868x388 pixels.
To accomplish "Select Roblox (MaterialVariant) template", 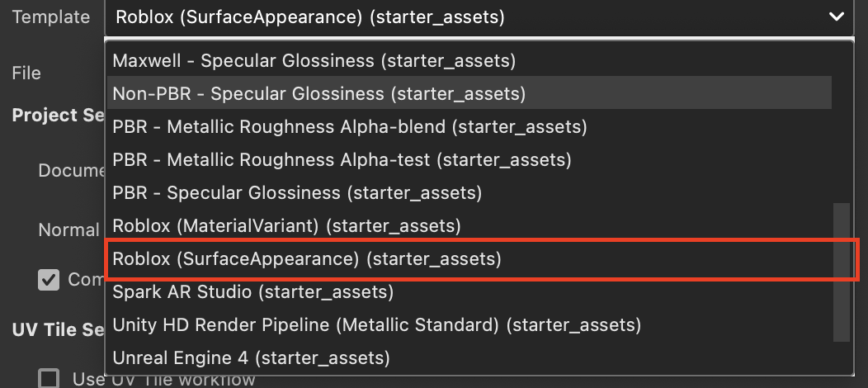I will [x=286, y=225].
